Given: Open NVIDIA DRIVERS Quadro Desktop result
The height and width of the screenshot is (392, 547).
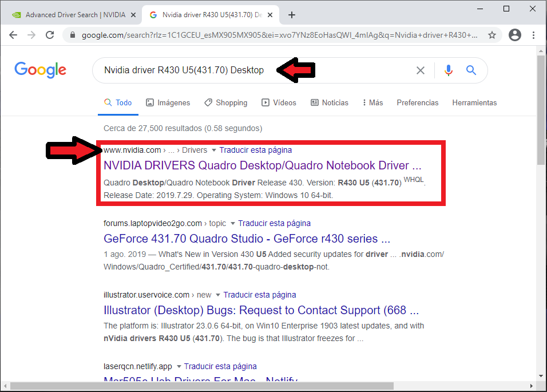Looking at the screenshot, I should pyautogui.click(x=262, y=165).
